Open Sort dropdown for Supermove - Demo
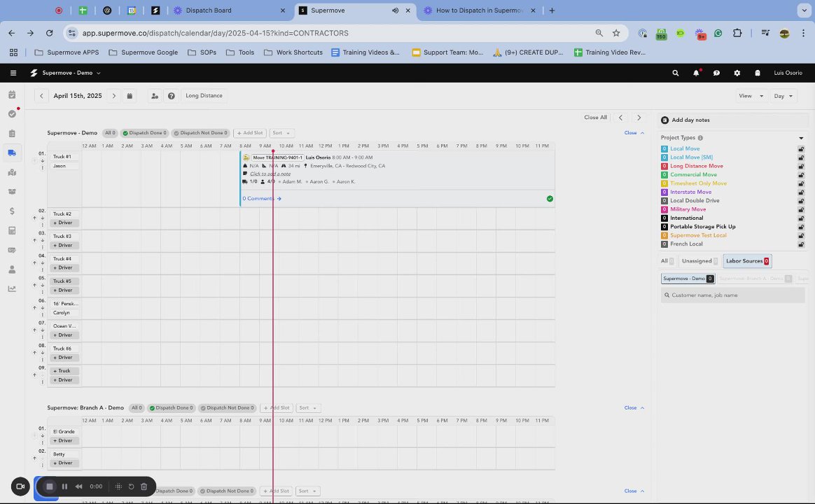815x504 pixels. (281, 133)
